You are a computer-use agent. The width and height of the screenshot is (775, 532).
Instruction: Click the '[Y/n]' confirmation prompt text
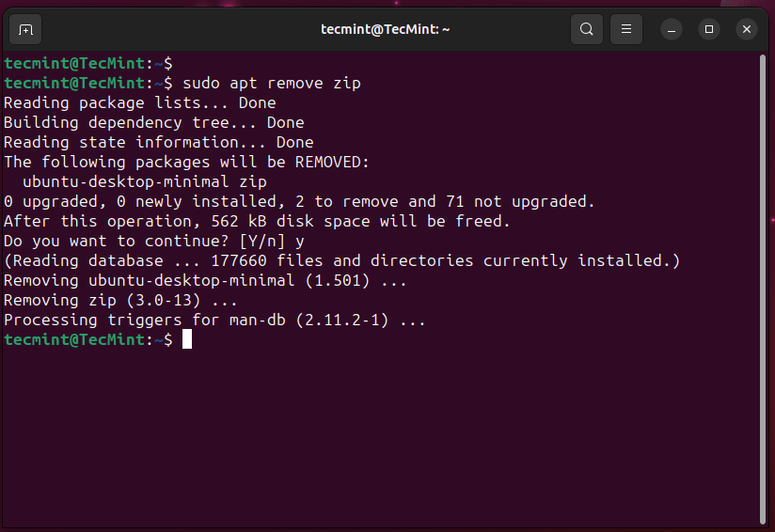(262, 241)
